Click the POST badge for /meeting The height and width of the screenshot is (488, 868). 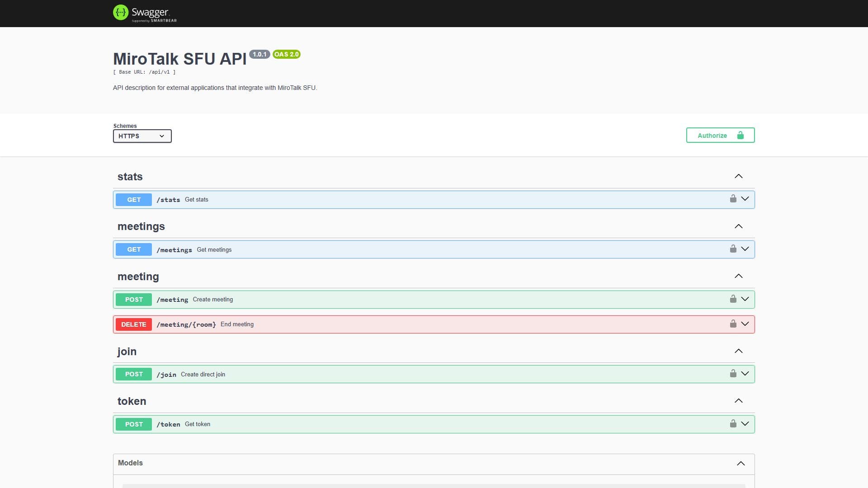pos(134,300)
